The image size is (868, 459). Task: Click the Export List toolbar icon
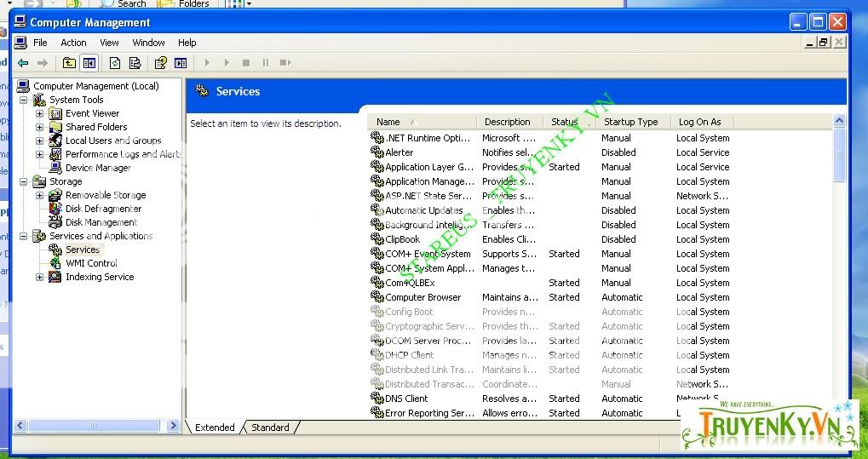[135, 63]
